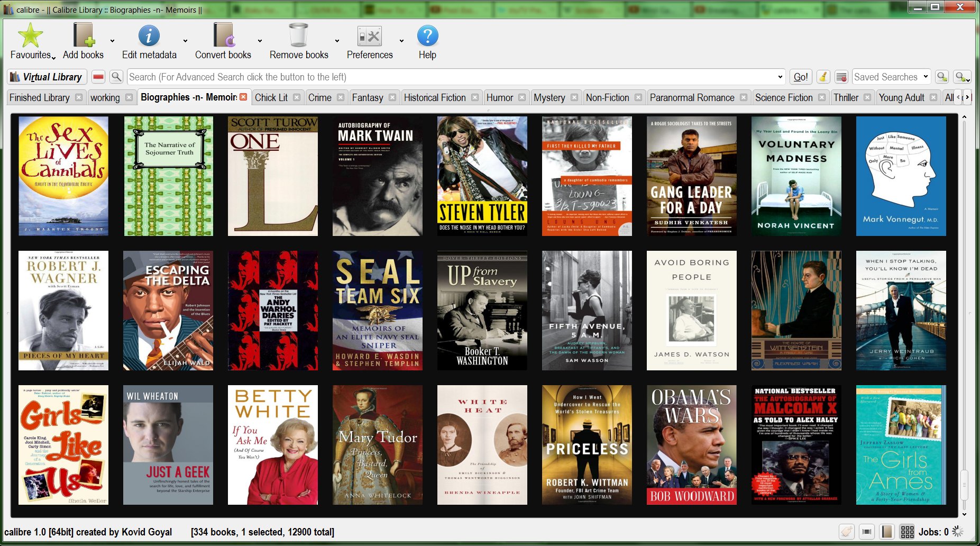The width and height of the screenshot is (980, 546).
Task: Click the Virtual Library button
Action: pos(47,77)
